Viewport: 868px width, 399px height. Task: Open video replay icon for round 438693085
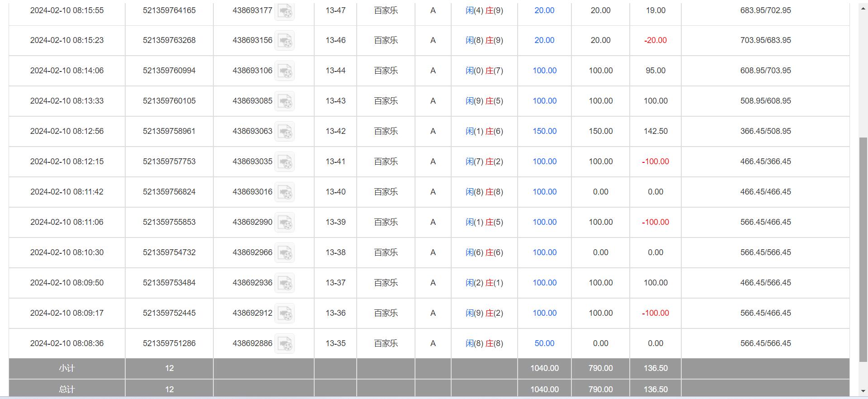coord(285,101)
